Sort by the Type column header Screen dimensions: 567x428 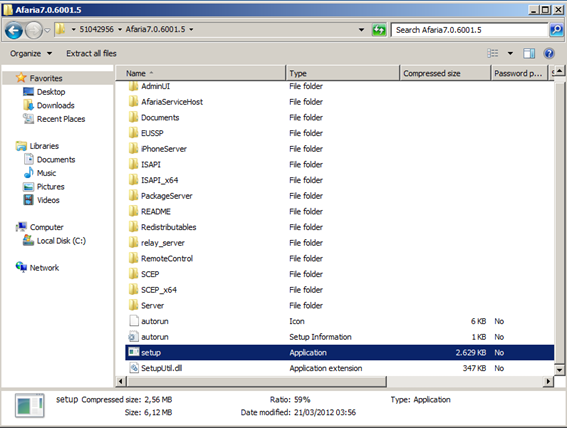342,73
